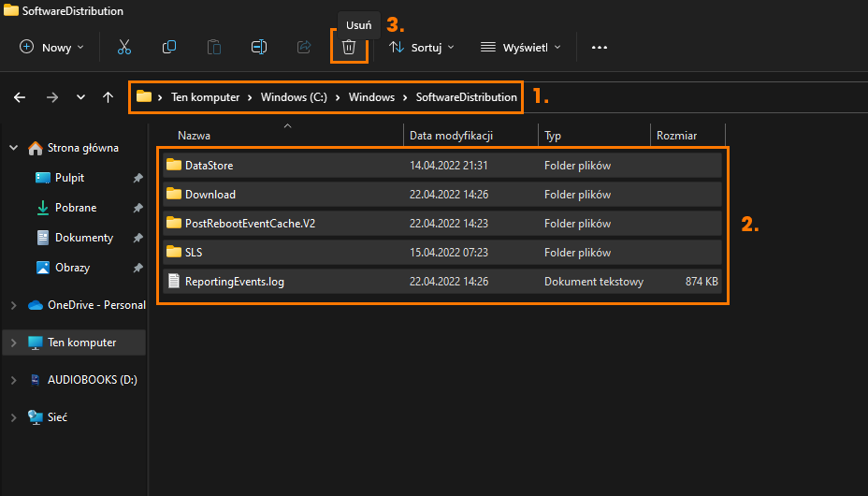Click date 15.04.2022 07:23 cell
The height and width of the screenshot is (496, 868).
click(448, 252)
